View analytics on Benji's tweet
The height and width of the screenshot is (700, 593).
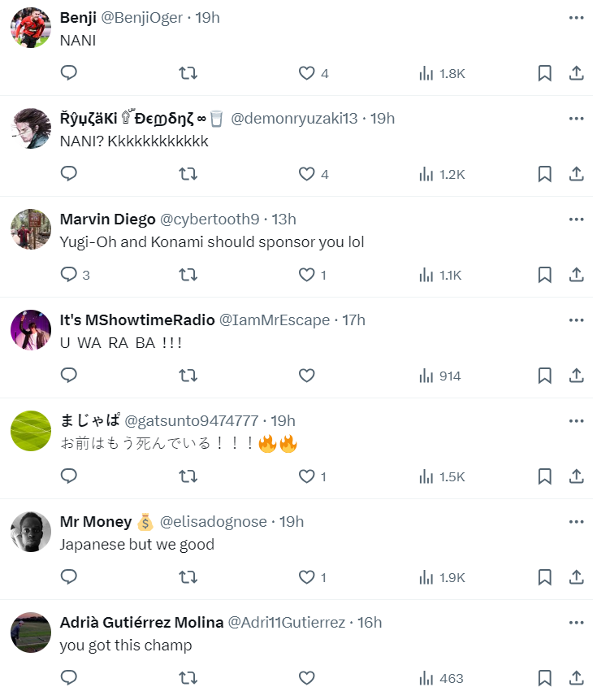(x=442, y=73)
